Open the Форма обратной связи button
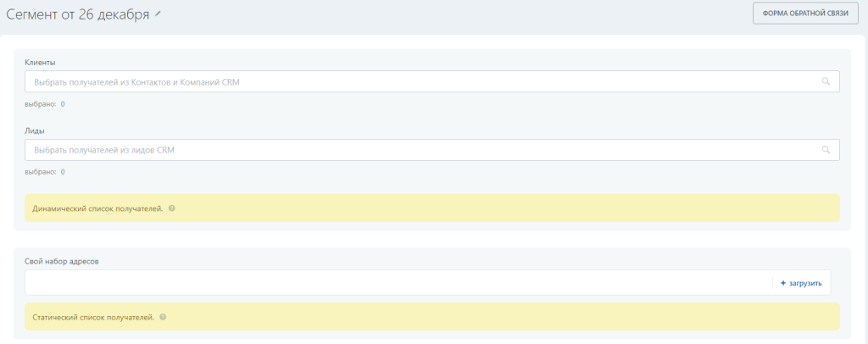The height and width of the screenshot is (344, 868). [x=805, y=14]
